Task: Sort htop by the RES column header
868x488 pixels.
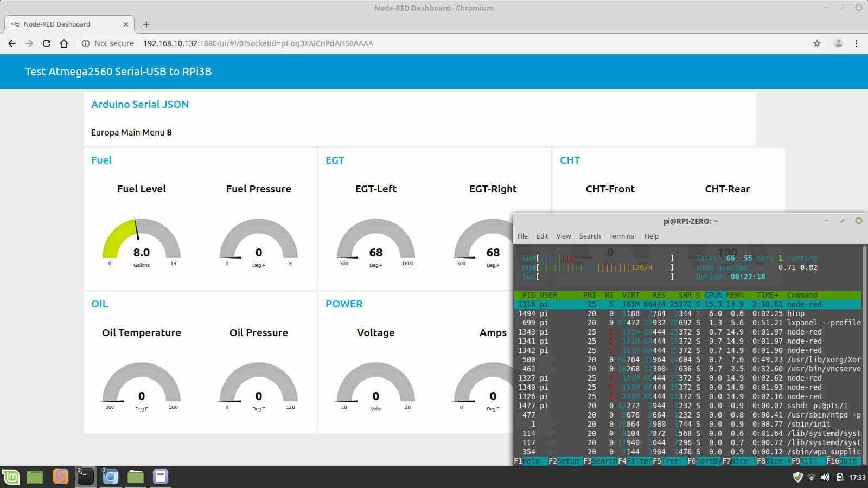Action: tap(659, 295)
